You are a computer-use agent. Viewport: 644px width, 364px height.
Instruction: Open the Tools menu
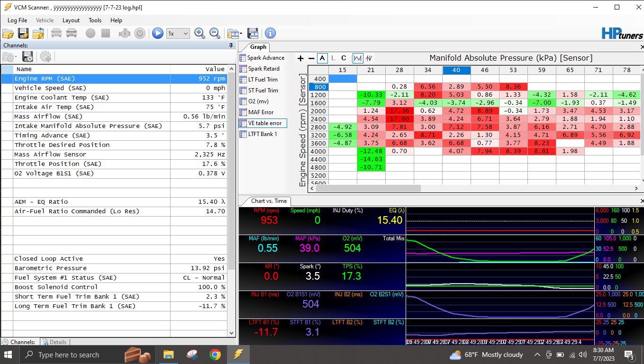pos(95,20)
